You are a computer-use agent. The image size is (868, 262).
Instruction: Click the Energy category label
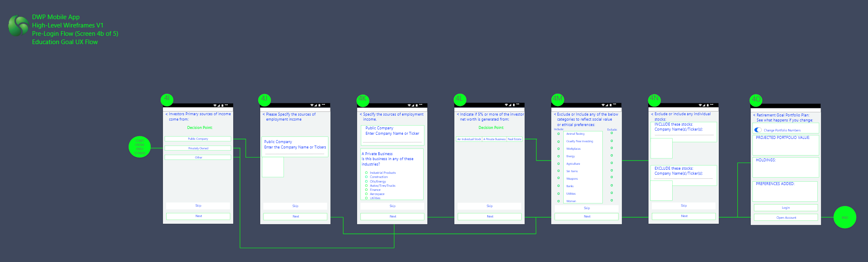click(x=570, y=156)
